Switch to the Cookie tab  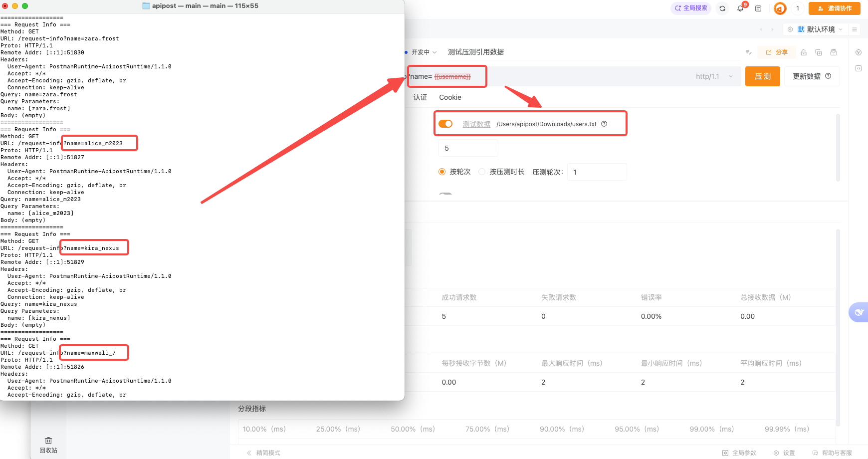point(450,97)
